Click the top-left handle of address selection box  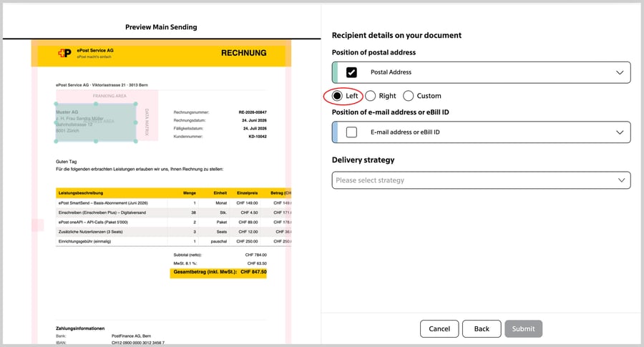click(x=57, y=104)
